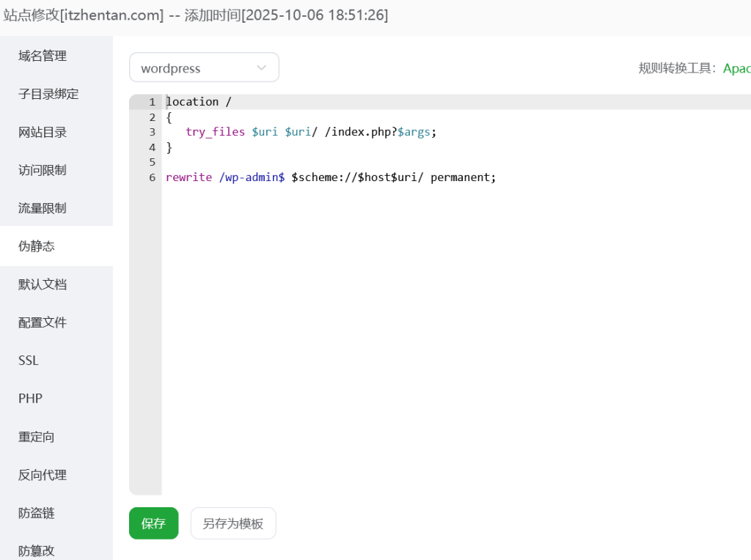This screenshot has width=751, height=560.
Task: Click the 另存为模板 button
Action: coord(232,523)
